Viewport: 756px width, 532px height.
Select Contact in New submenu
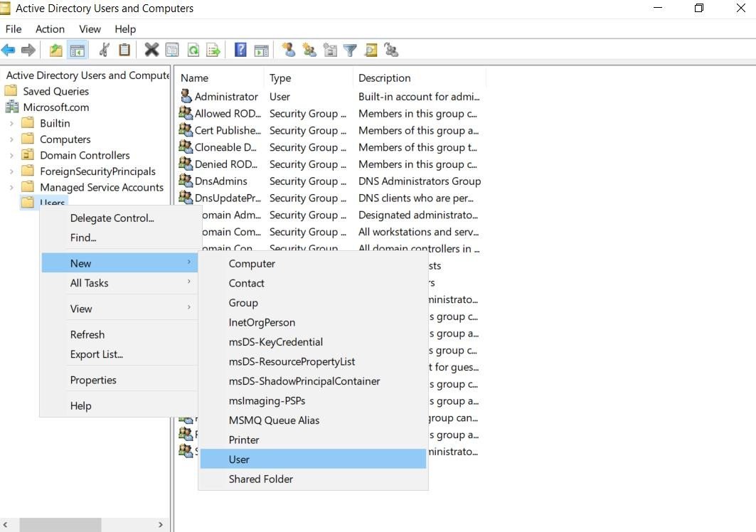point(313,283)
